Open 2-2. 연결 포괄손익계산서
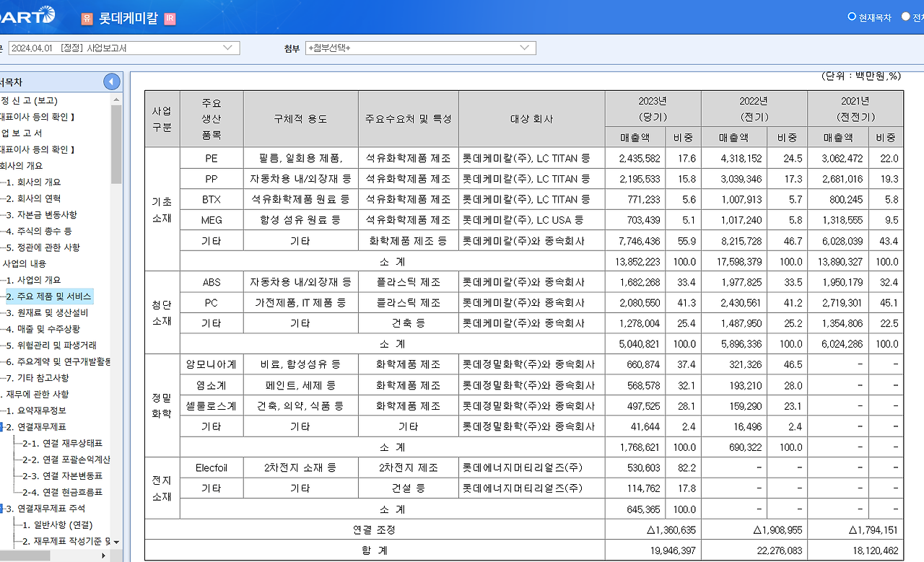Screen dimensions: 924x562 pyautogui.click(x=66, y=460)
